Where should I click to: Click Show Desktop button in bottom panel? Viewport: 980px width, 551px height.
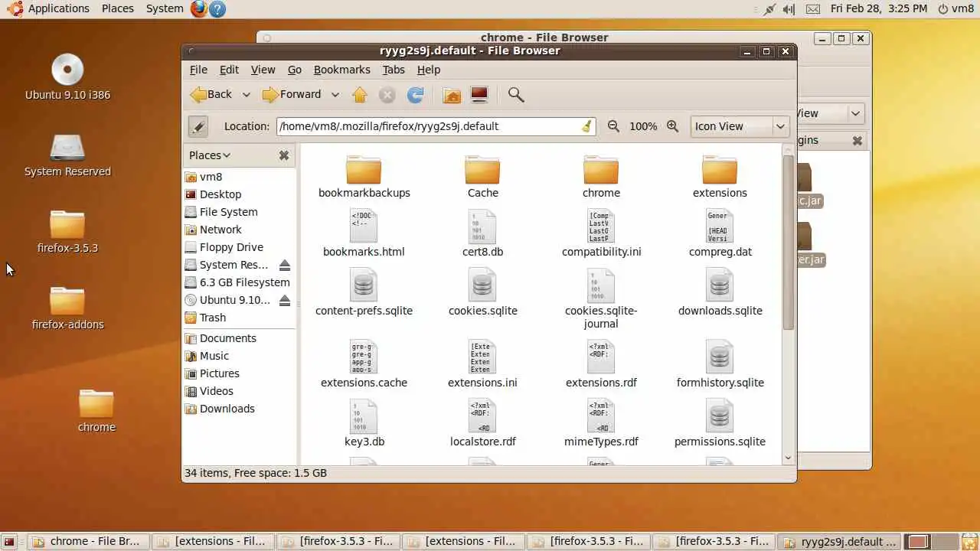(10, 542)
